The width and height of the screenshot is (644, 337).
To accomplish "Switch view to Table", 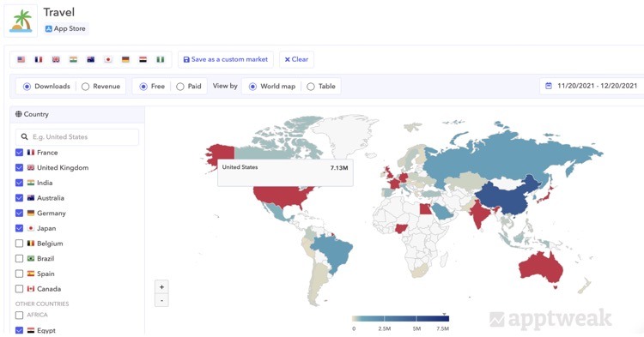I will point(311,87).
